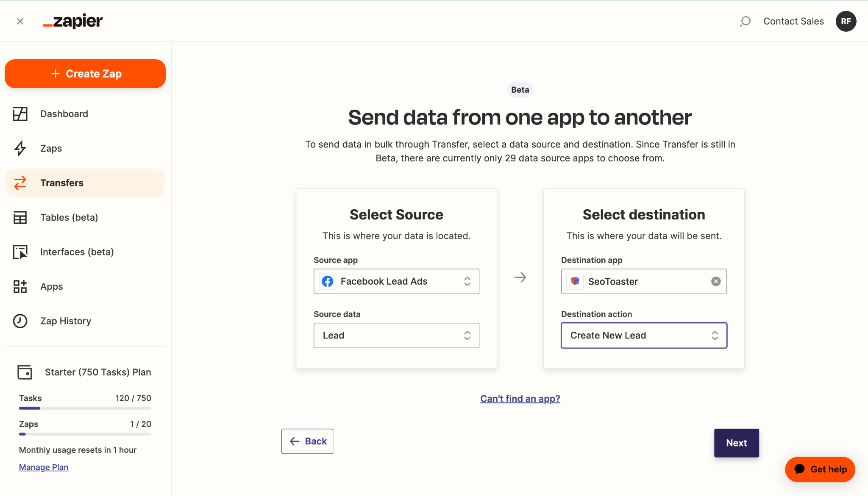Click the Tables beta grid icon
This screenshot has height=496, width=868.
click(x=20, y=217)
